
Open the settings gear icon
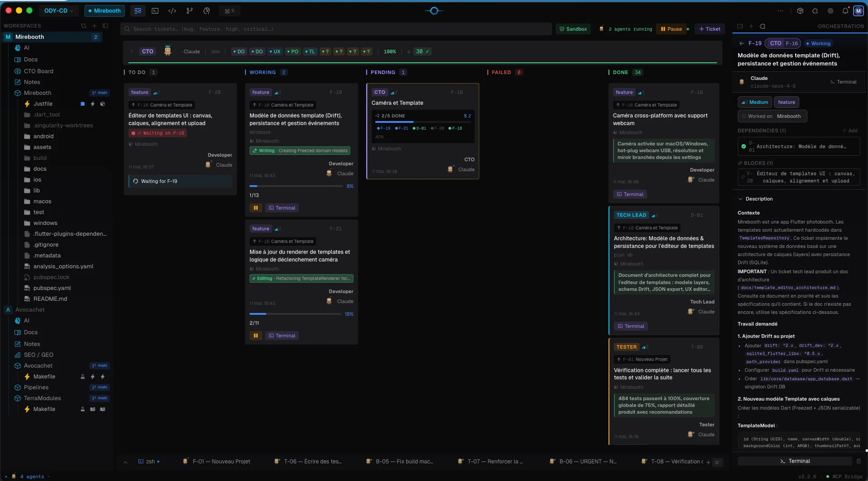(830, 11)
